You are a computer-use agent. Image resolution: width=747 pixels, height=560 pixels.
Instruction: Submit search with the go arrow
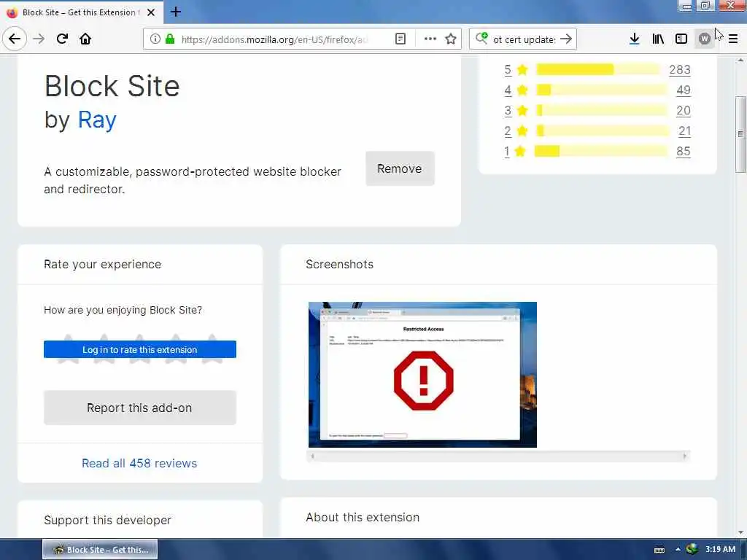coord(566,39)
